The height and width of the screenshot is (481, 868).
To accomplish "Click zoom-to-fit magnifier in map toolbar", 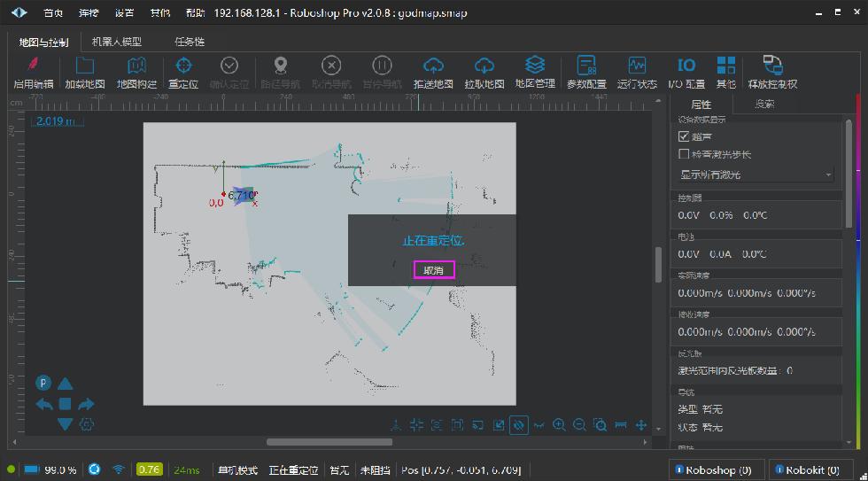I will [601, 424].
